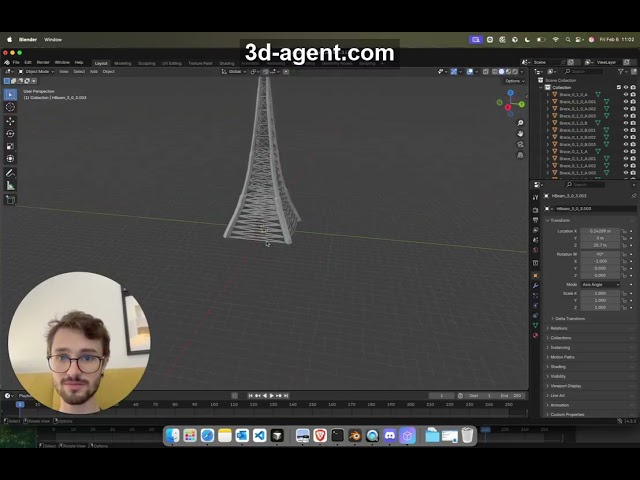Screen dimensions: 640x480
Task: Open the Material properties tab
Action: click(536, 335)
